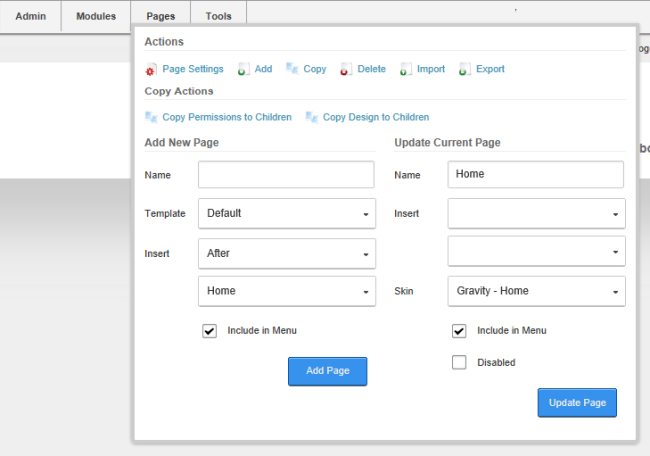Open the Insert dropdown showing After
Image resolution: width=650 pixels, height=456 pixels.
point(287,253)
